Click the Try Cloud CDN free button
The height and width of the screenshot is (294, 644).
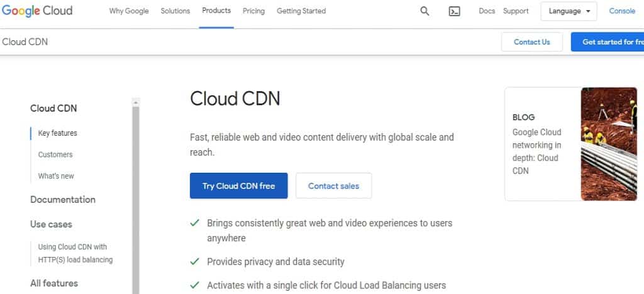(238, 186)
